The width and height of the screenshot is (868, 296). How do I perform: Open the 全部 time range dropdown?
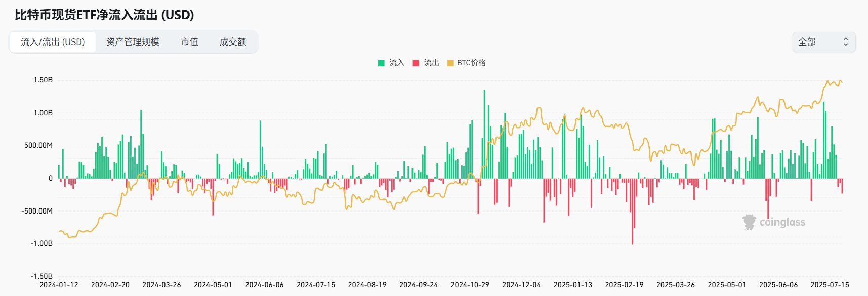(x=823, y=42)
